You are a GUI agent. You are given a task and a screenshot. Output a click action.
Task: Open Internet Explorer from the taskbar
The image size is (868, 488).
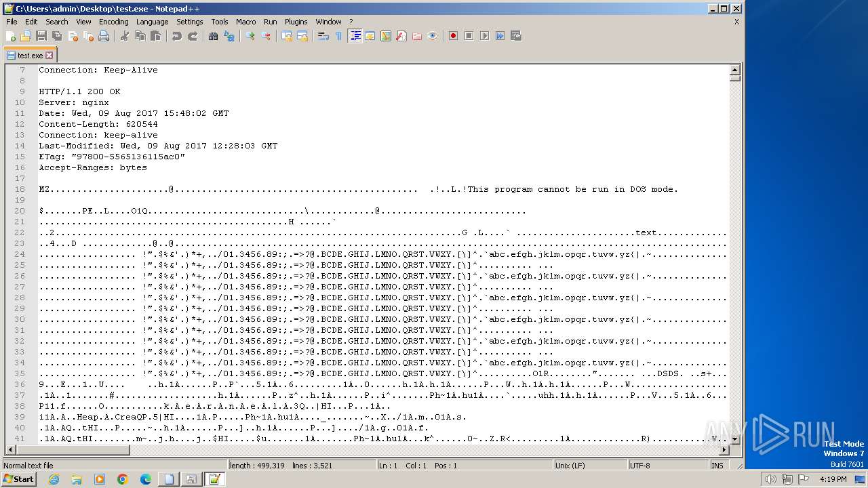point(54,479)
